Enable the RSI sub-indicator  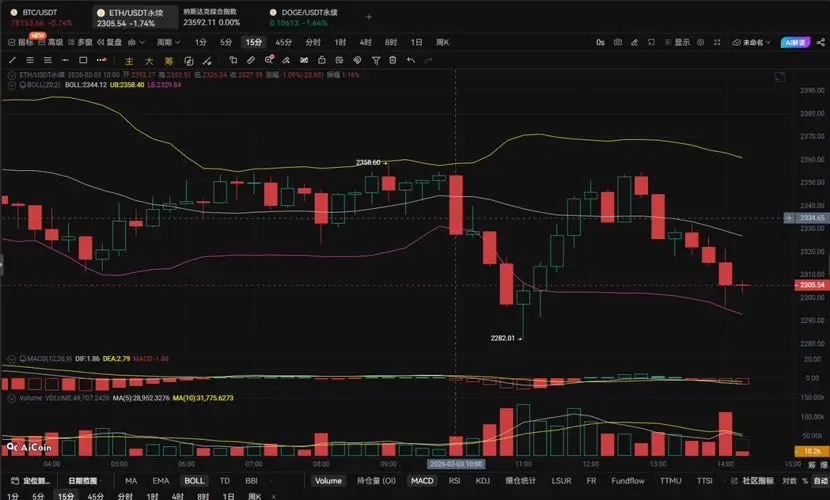(x=454, y=481)
